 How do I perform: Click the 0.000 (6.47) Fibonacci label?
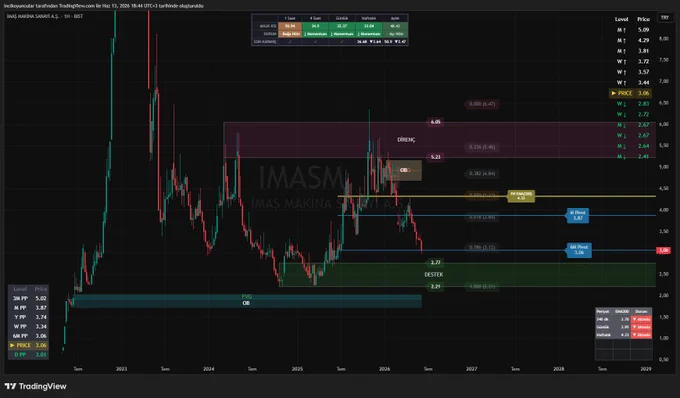click(x=482, y=104)
